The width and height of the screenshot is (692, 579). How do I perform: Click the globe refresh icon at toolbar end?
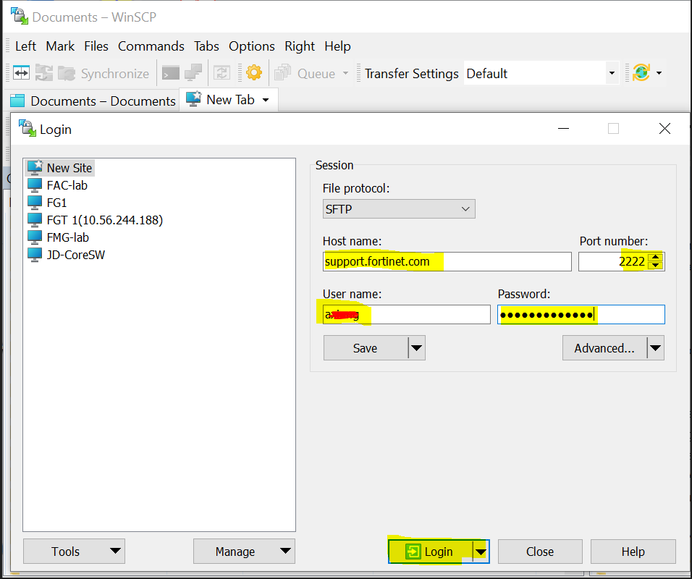tap(641, 72)
